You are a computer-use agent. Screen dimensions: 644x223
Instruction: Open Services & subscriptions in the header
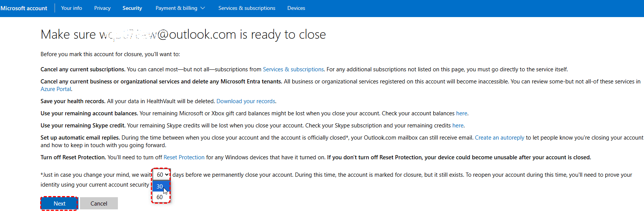[247, 8]
